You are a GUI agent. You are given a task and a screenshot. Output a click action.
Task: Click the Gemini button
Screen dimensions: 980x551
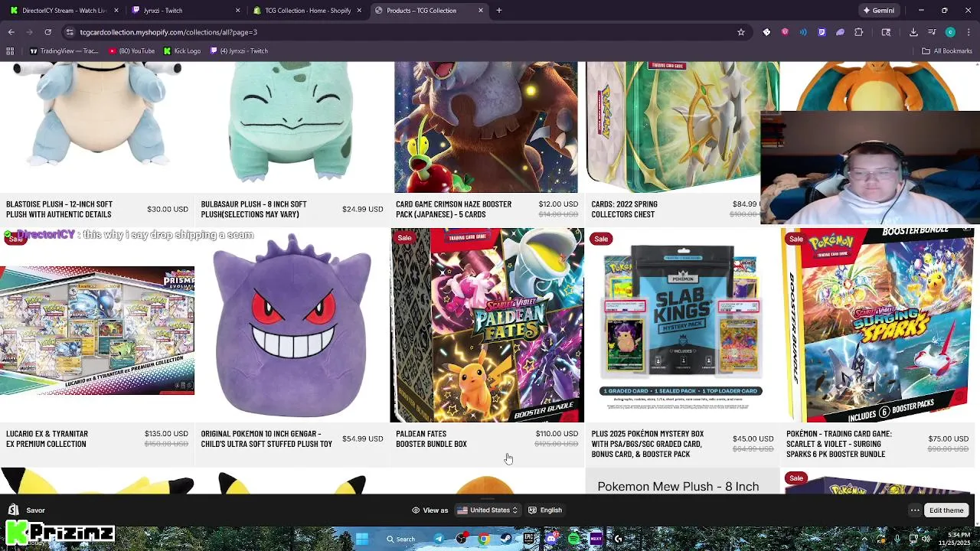878,11
